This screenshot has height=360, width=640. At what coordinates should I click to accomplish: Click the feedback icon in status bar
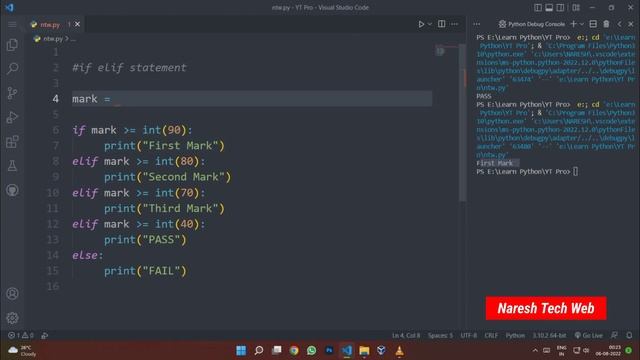pos(615,335)
